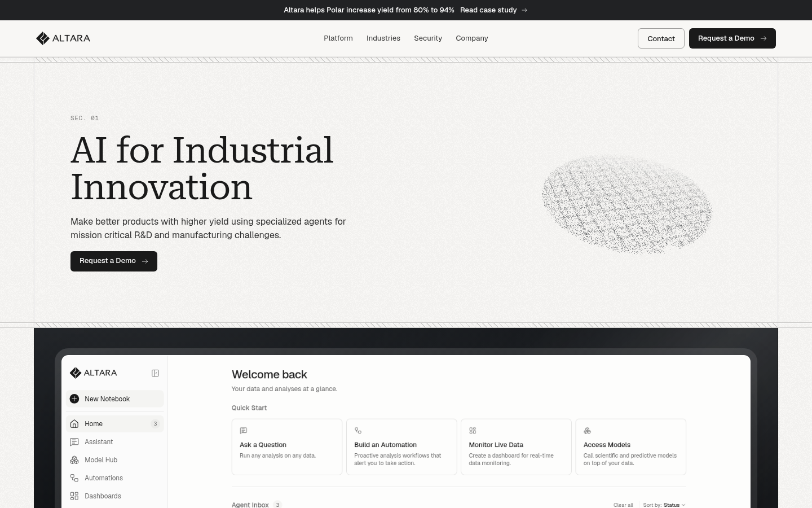
Task: Click the Home badge showing 3
Action: [x=155, y=424]
